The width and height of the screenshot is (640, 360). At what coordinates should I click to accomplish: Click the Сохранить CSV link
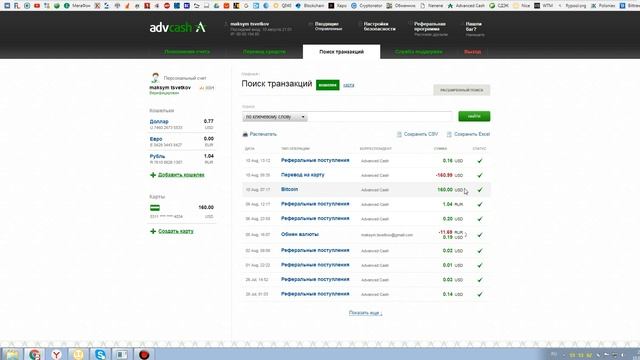pyautogui.click(x=421, y=134)
